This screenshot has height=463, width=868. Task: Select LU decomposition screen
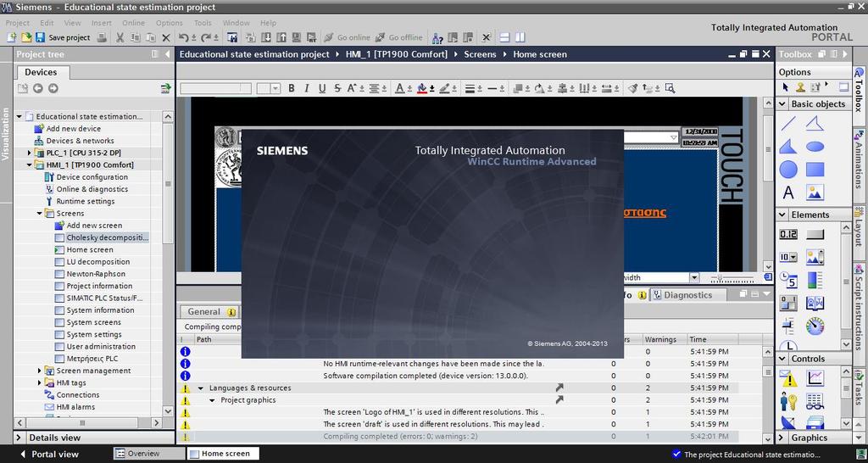98,261
